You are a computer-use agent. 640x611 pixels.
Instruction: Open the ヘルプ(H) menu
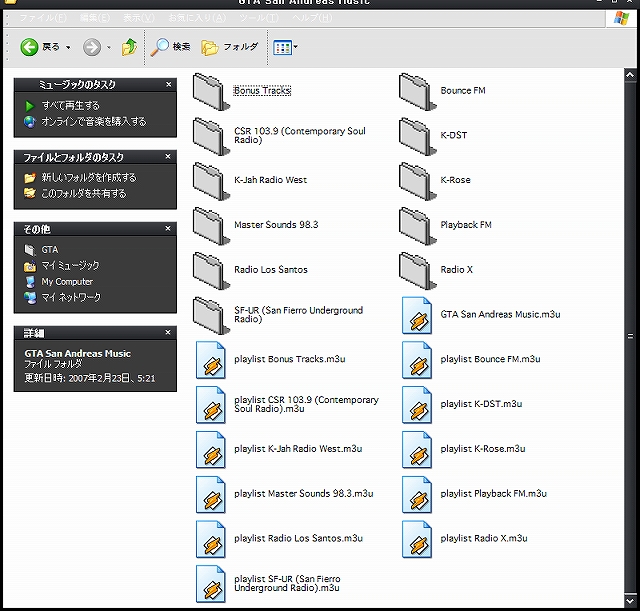pos(312,18)
